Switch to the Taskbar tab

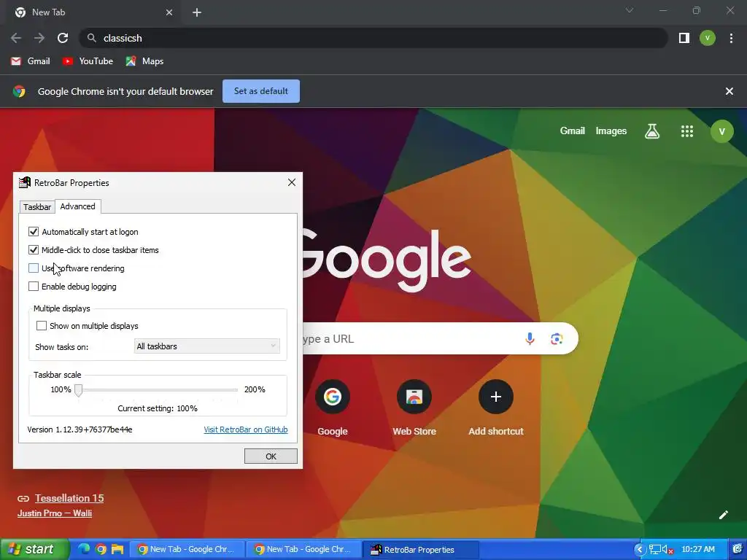(x=37, y=207)
